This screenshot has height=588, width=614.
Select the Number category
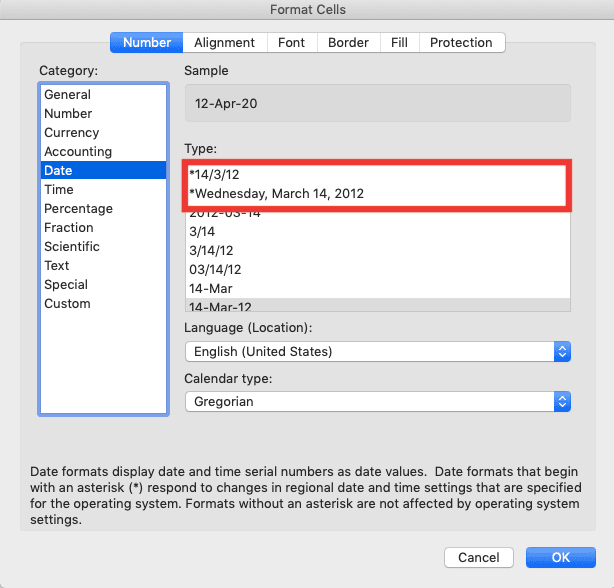tap(103, 114)
